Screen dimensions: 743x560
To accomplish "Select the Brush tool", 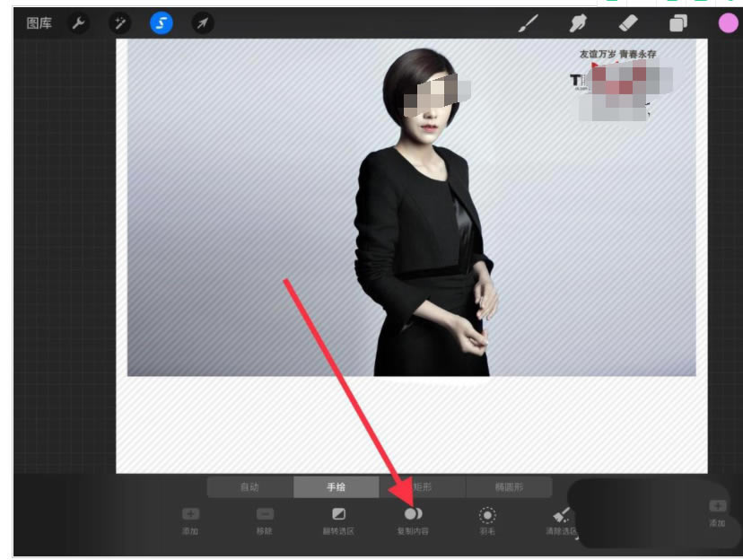I will pos(529,22).
